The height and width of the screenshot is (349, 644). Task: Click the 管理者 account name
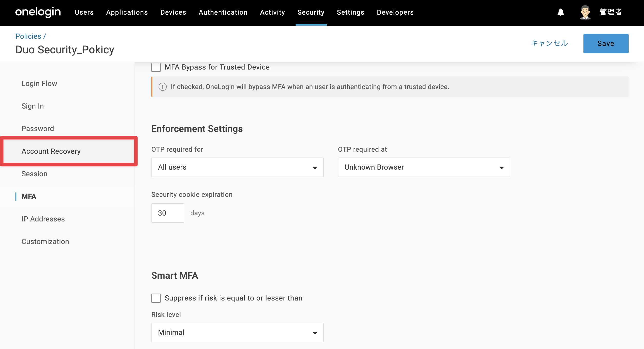(611, 12)
